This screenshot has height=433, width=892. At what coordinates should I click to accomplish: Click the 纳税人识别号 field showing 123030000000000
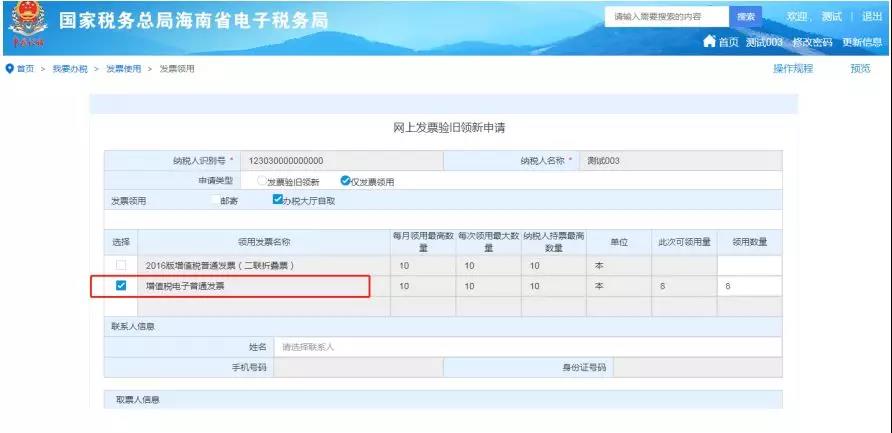pos(342,161)
